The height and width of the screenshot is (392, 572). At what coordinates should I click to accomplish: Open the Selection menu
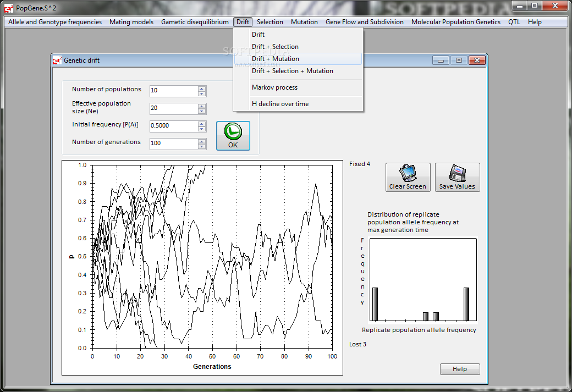point(269,22)
